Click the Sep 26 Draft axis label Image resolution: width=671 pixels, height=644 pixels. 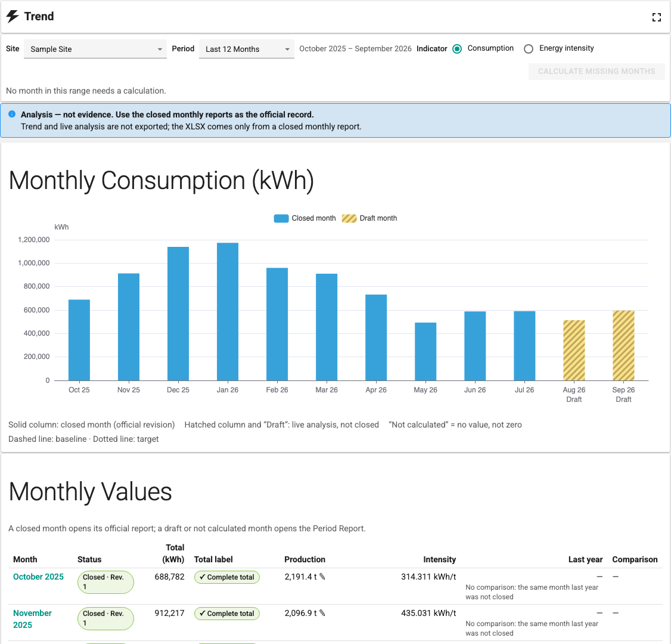click(623, 394)
